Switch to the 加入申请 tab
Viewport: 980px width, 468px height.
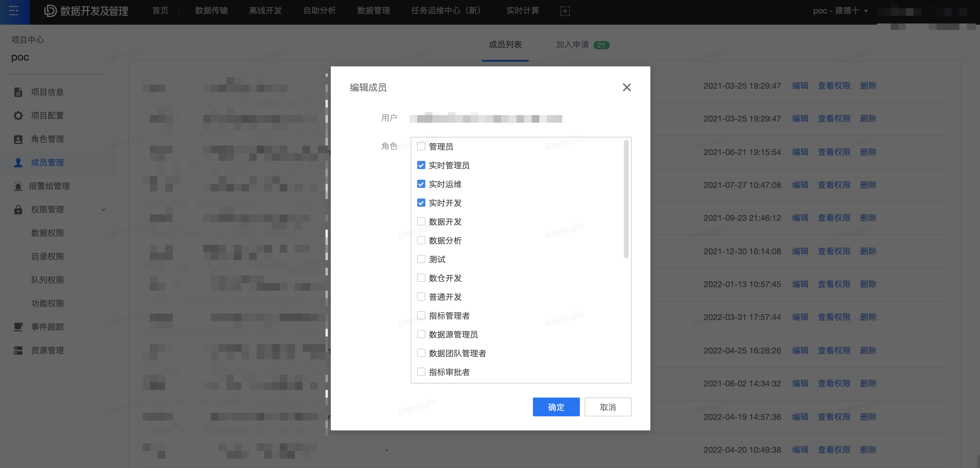[572, 45]
